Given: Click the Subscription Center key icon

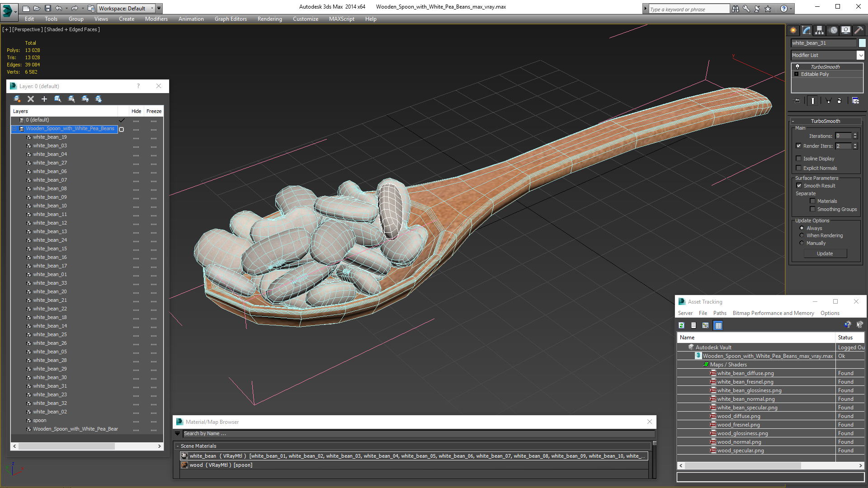Looking at the screenshot, I should click(x=746, y=9).
